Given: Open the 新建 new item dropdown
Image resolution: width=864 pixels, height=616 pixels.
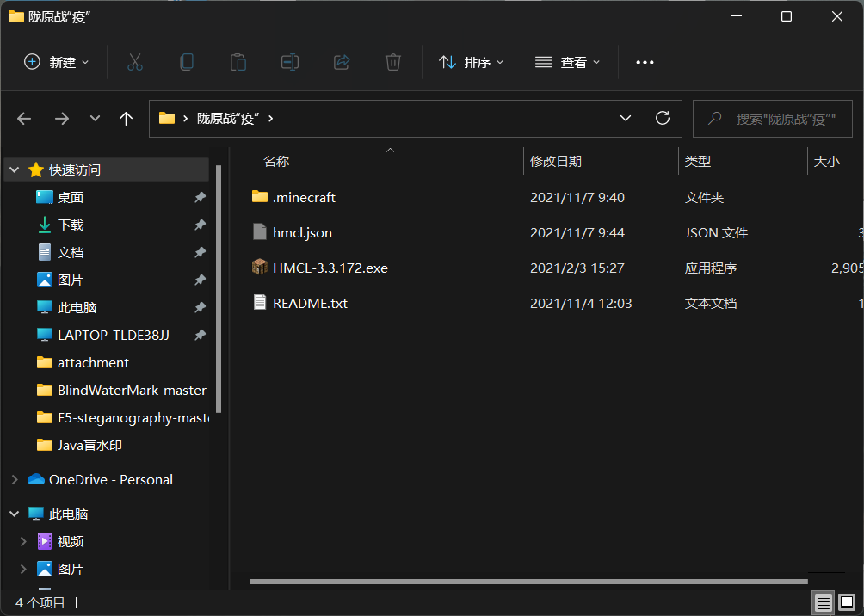Looking at the screenshot, I should click(x=57, y=62).
